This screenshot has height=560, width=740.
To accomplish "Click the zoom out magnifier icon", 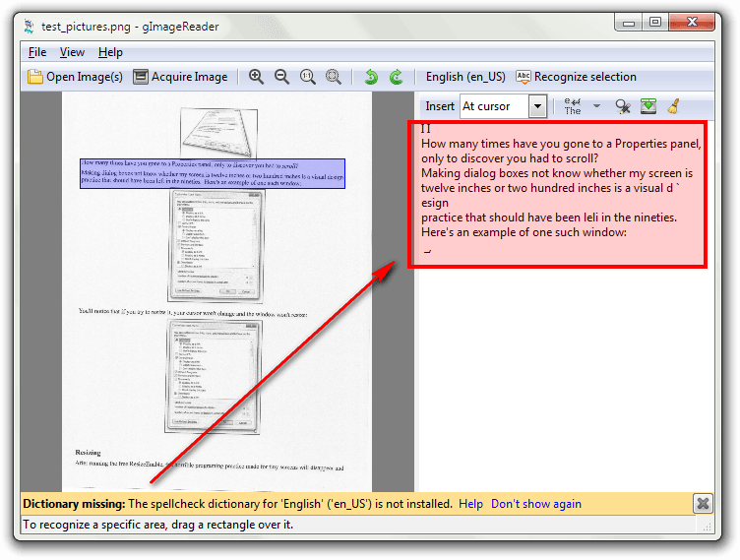I will (281, 77).
